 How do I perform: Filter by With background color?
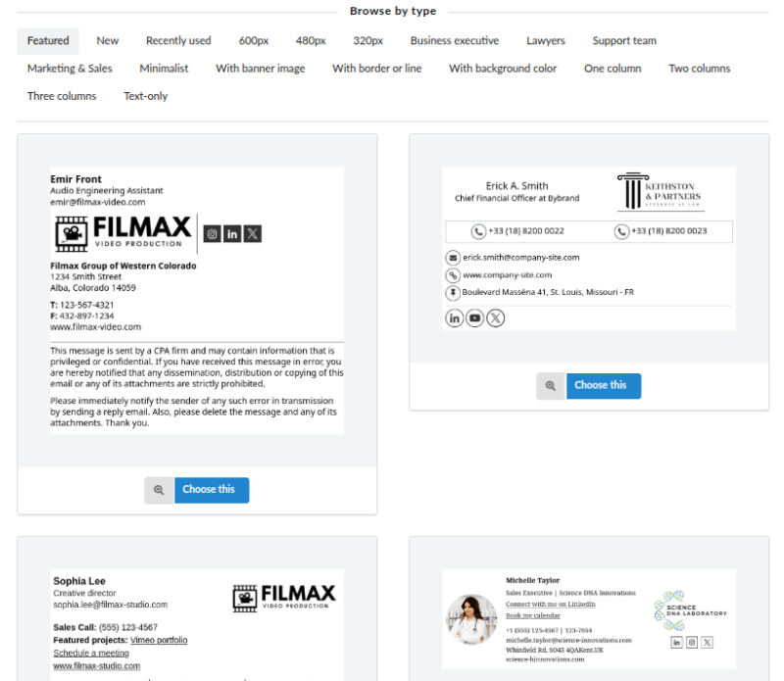point(503,69)
